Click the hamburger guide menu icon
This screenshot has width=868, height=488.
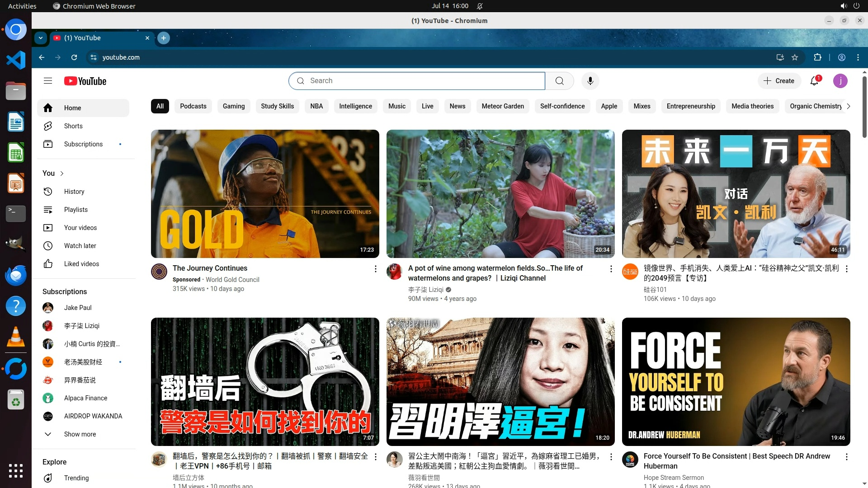pyautogui.click(x=48, y=81)
